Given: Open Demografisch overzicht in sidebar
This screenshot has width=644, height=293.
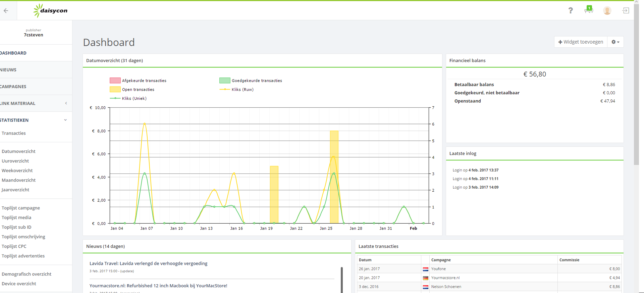Looking at the screenshot, I should pyautogui.click(x=26, y=274).
